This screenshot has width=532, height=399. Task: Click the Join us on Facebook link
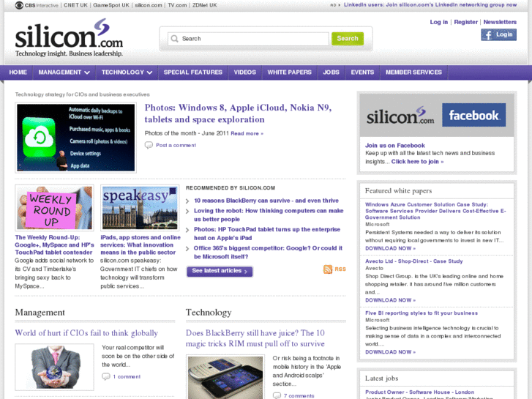click(395, 146)
